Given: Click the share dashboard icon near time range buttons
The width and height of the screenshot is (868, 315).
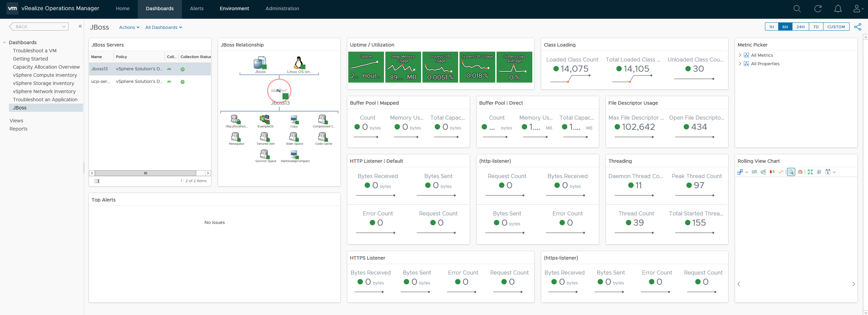Looking at the screenshot, I should (858, 27).
